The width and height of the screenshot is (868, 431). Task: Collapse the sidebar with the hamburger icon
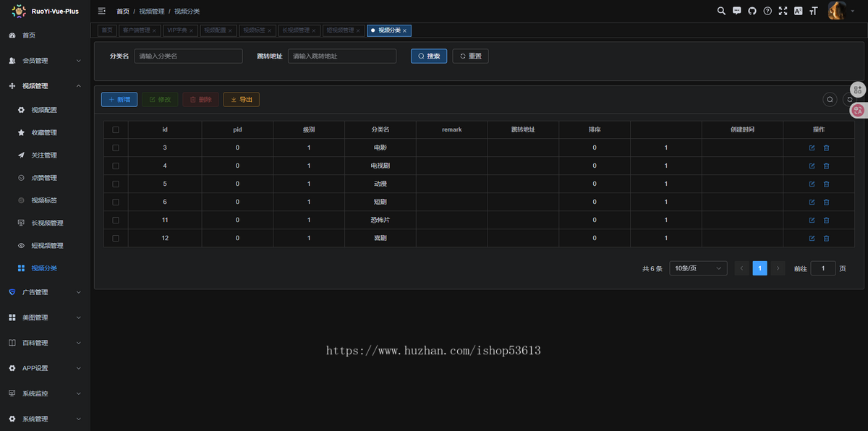pos(102,11)
